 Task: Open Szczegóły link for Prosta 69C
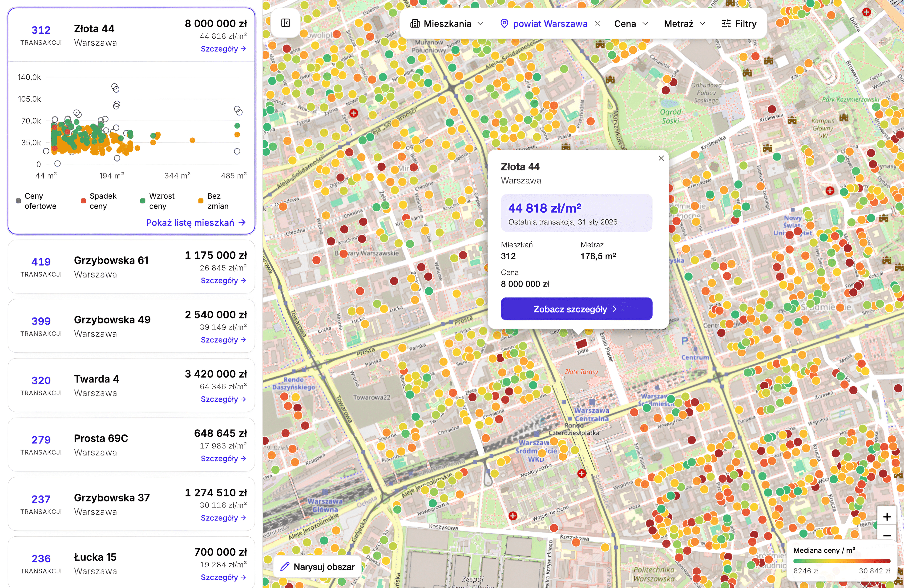223,458
